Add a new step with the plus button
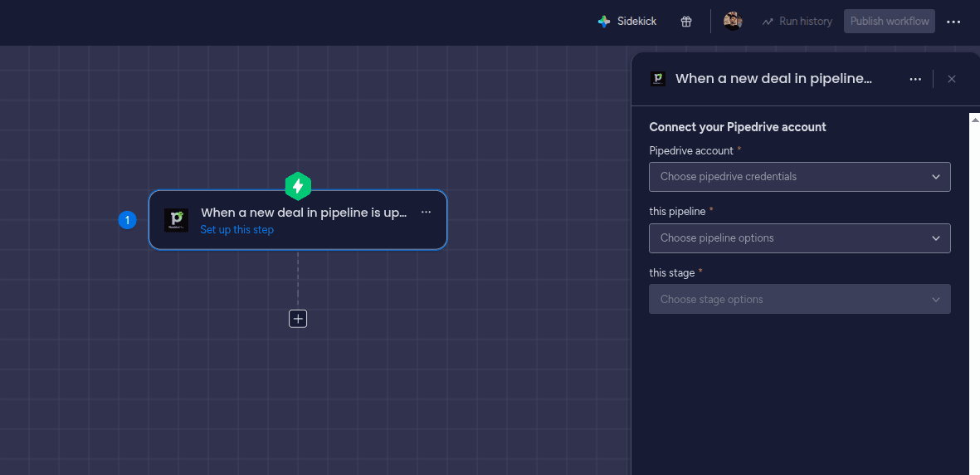The width and height of the screenshot is (980, 475). point(298,319)
